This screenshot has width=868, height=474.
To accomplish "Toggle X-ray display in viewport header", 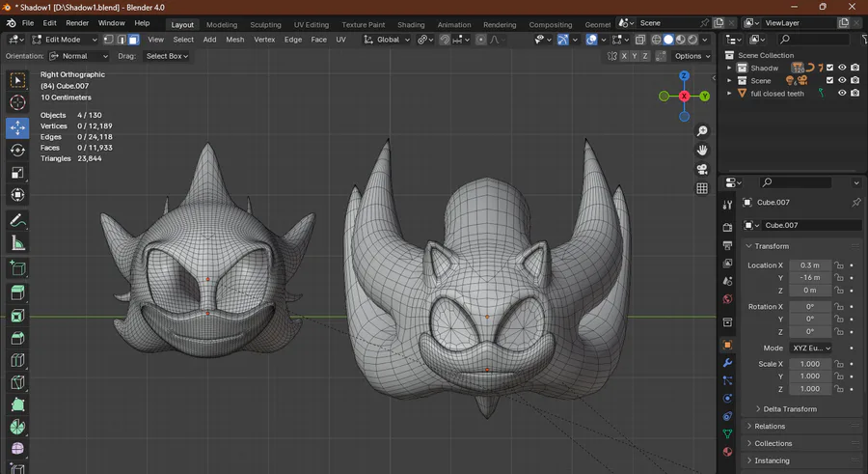I will 640,40.
